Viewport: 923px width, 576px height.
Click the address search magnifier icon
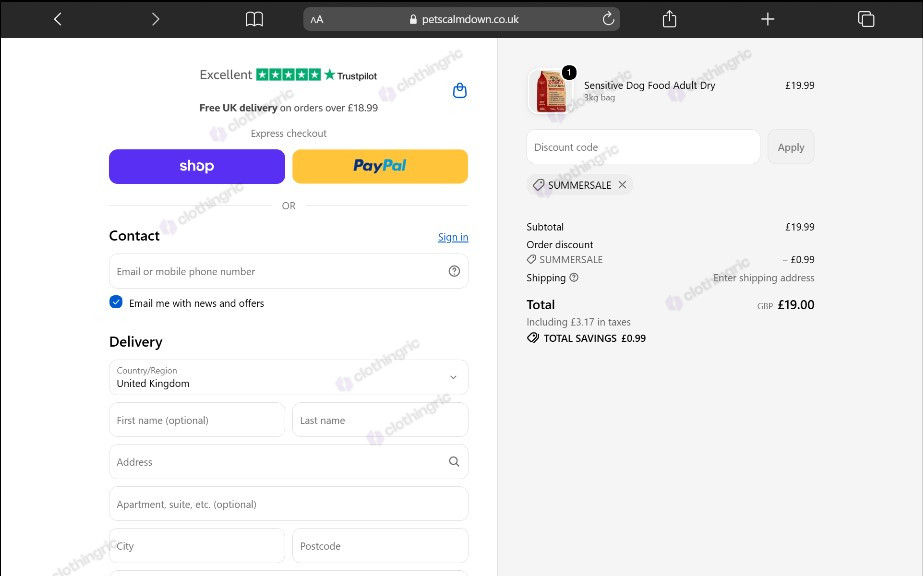[454, 462]
